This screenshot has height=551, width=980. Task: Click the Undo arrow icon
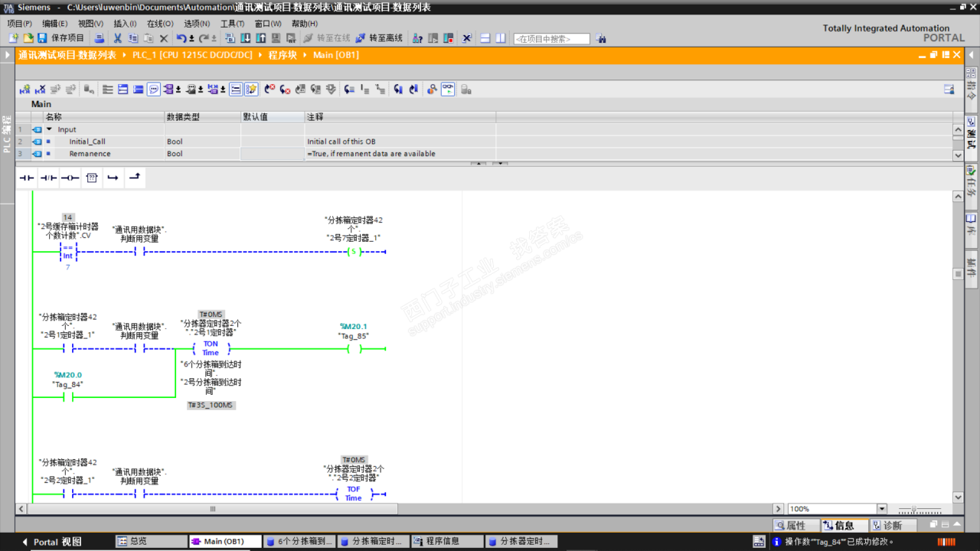[181, 38]
